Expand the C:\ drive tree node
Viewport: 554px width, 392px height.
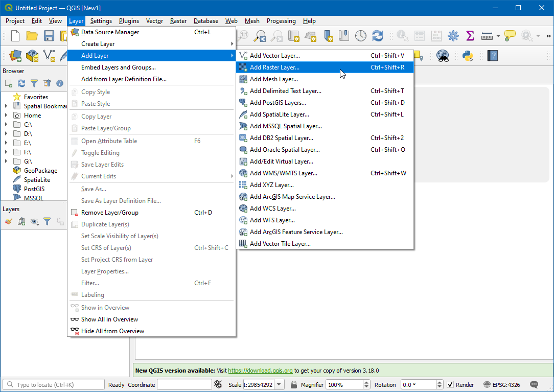[6, 125]
